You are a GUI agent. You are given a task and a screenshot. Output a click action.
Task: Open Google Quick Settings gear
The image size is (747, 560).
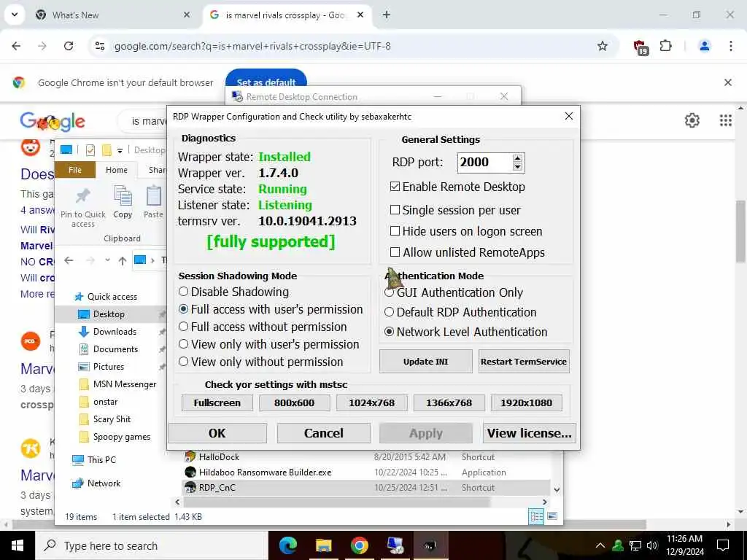point(692,120)
